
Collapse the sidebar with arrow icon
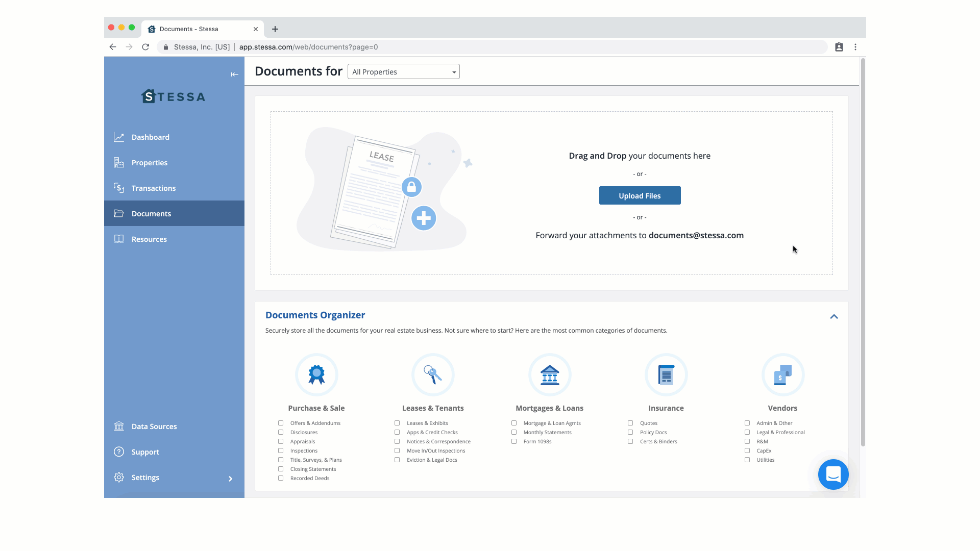pos(234,74)
